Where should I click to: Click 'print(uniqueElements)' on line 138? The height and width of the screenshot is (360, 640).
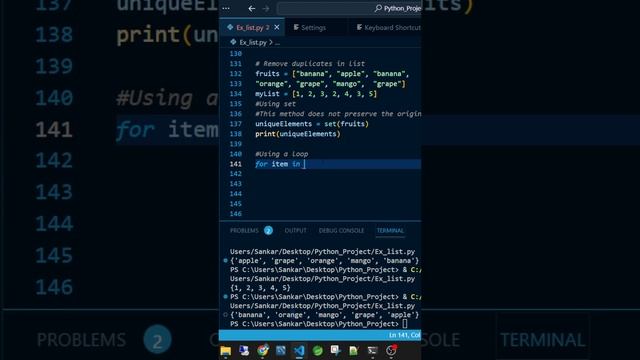(298, 134)
